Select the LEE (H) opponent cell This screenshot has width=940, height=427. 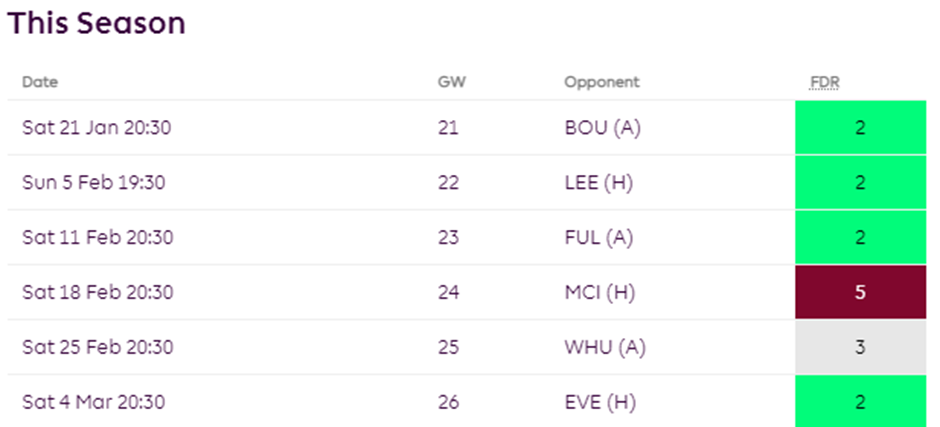[x=598, y=182]
